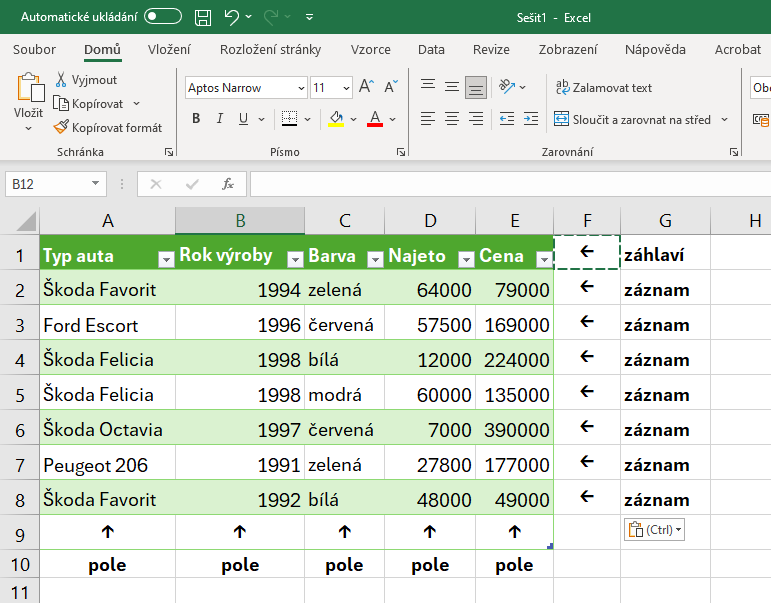Open the Typ auta filter dropdown
The height and width of the screenshot is (603, 771).
pos(166,259)
